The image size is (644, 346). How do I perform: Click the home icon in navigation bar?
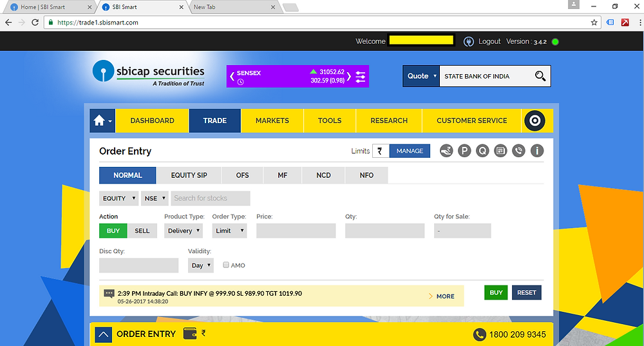[99, 121]
